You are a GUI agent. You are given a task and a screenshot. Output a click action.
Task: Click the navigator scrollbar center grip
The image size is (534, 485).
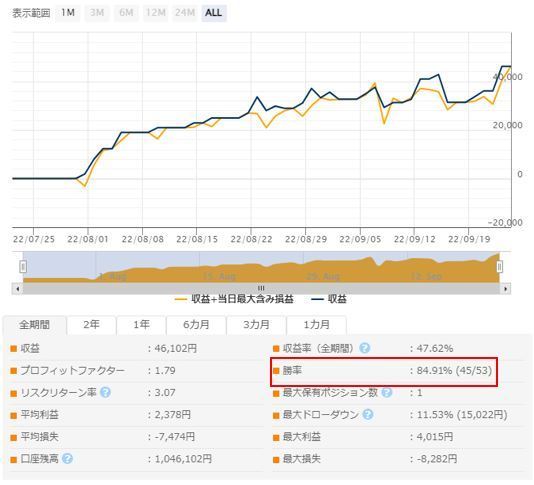tap(261, 288)
